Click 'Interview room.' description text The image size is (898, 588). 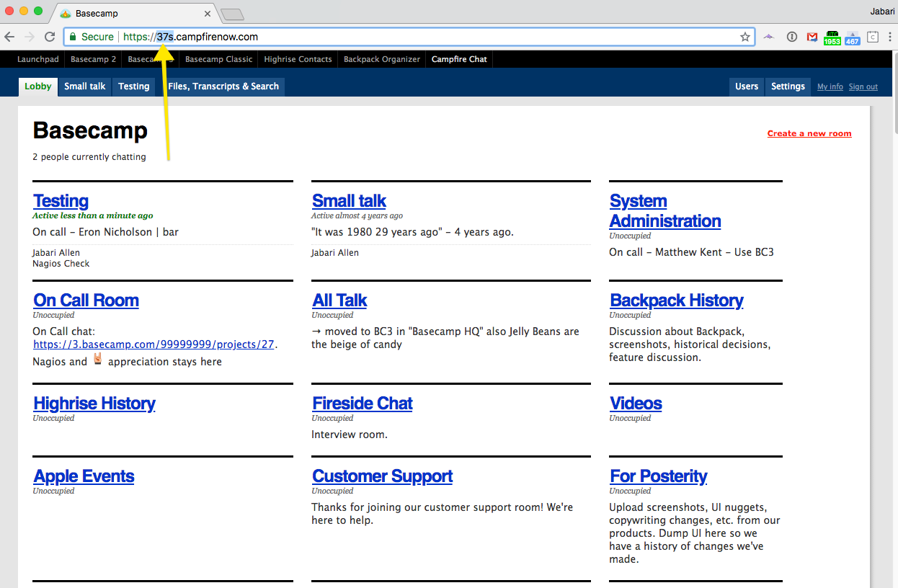[350, 435]
